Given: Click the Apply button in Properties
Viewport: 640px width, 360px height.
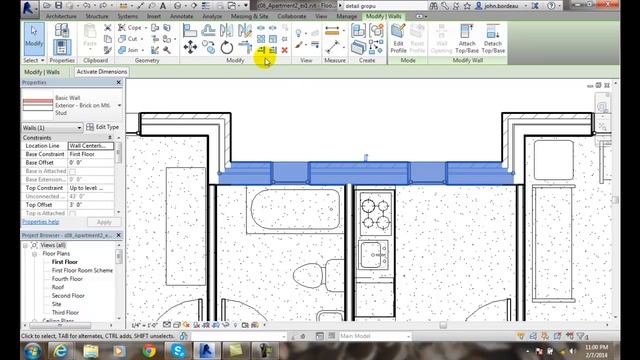Looking at the screenshot, I should coord(104,222).
